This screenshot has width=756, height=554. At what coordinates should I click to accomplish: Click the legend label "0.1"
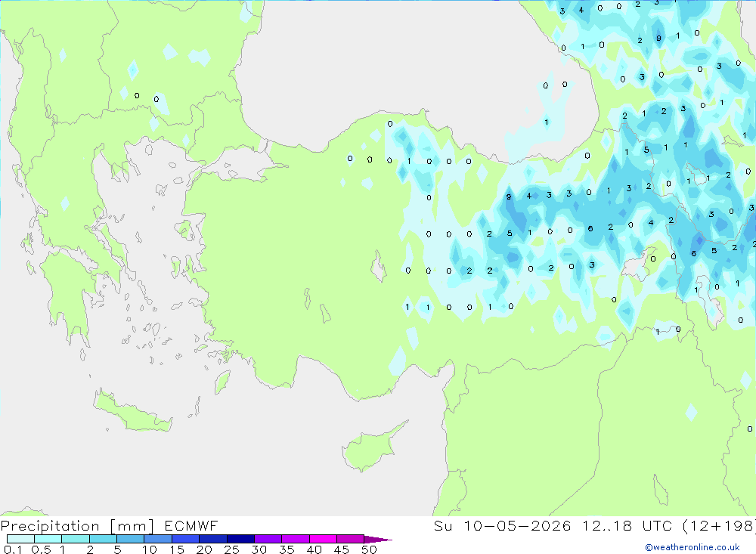pos(13,549)
